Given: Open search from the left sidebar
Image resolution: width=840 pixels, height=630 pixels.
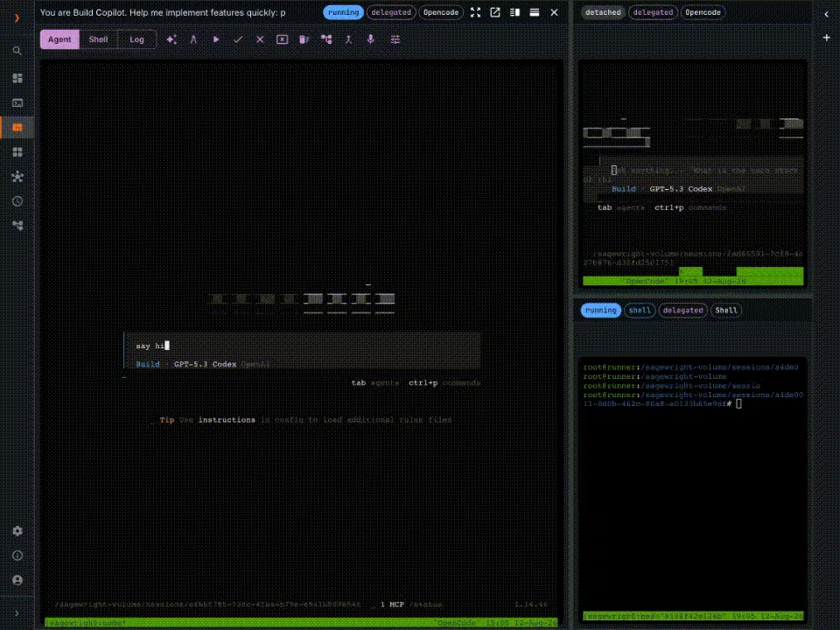Looking at the screenshot, I should 17,51.
